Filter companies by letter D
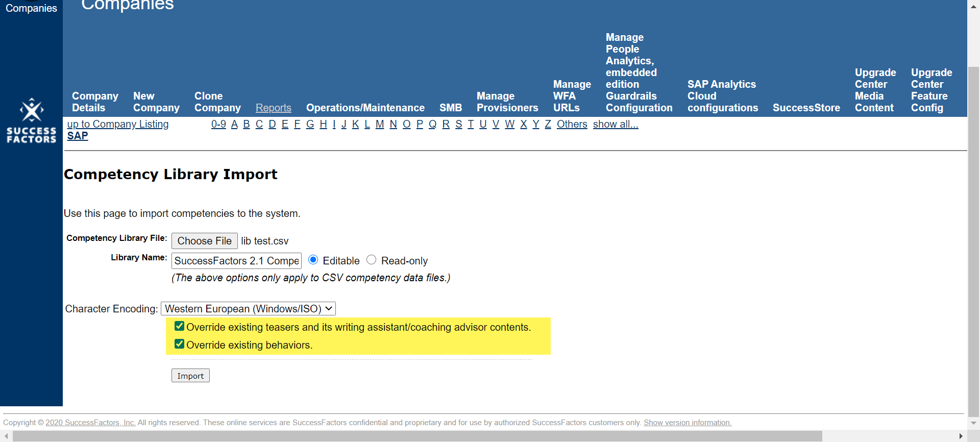 (272, 124)
